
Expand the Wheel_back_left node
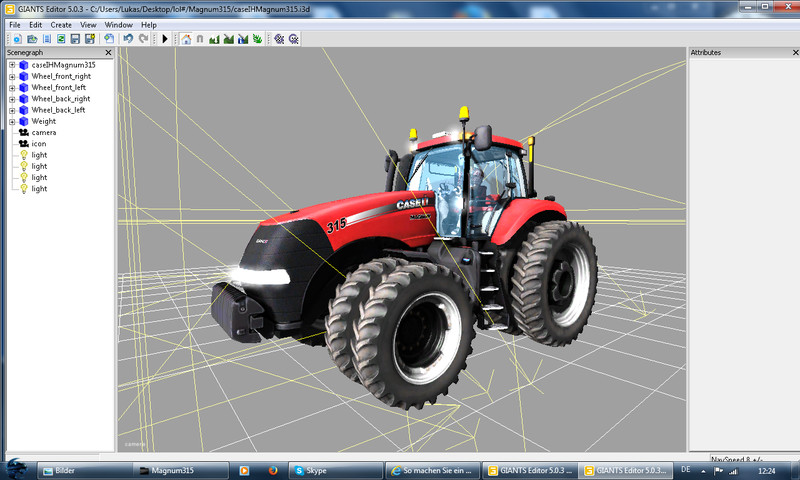click(x=12, y=110)
